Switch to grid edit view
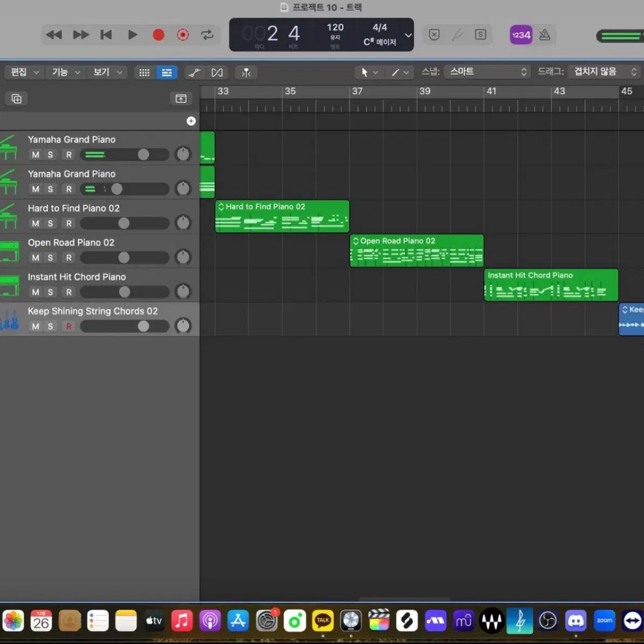 [x=144, y=73]
